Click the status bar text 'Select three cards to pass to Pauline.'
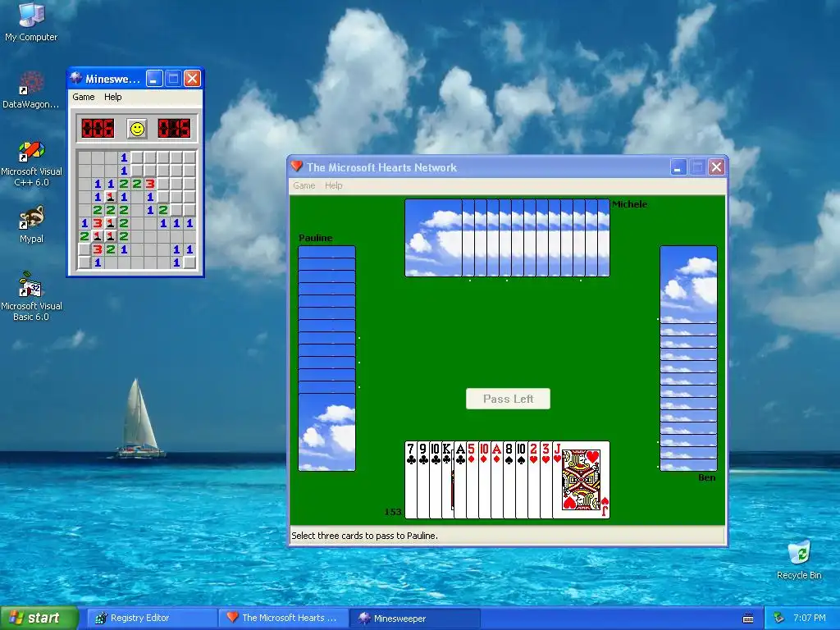This screenshot has height=630, width=840. [364, 536]
